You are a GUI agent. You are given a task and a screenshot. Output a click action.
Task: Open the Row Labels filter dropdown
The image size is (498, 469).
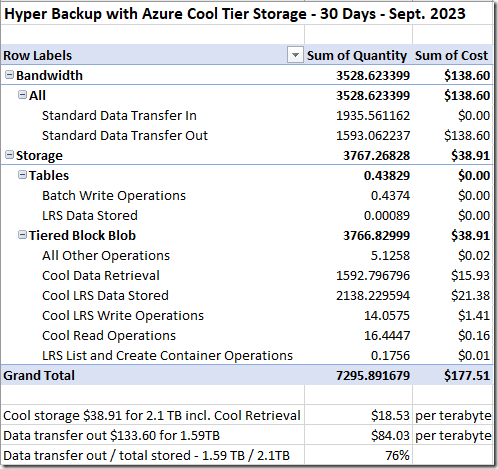tap(295, 55)
